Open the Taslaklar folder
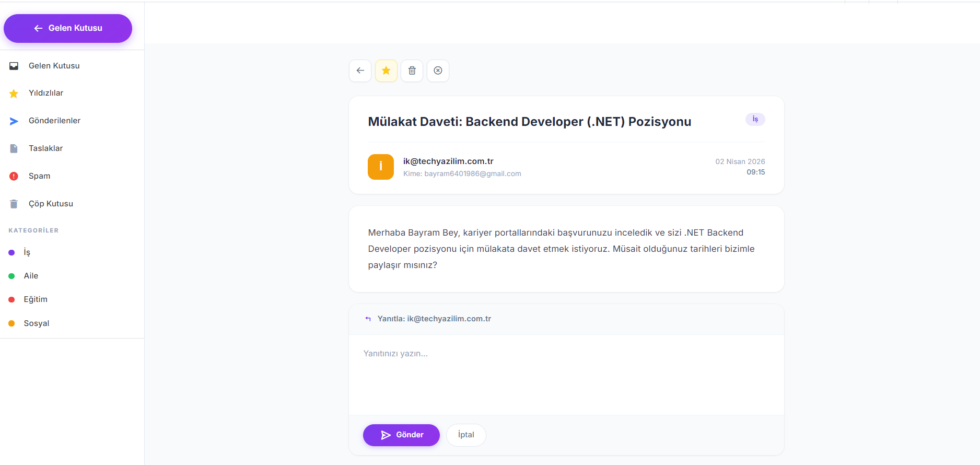The height and width of the screenshot is (465, 980). (x=72, y=148)
